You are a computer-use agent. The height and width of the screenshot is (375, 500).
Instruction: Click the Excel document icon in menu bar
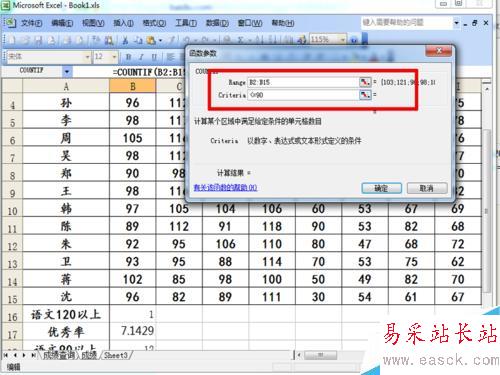tap(11, 23)
